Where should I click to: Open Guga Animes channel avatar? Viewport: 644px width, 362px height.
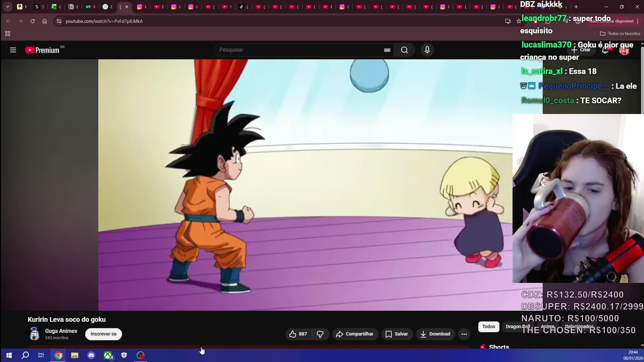click(34, 334)
